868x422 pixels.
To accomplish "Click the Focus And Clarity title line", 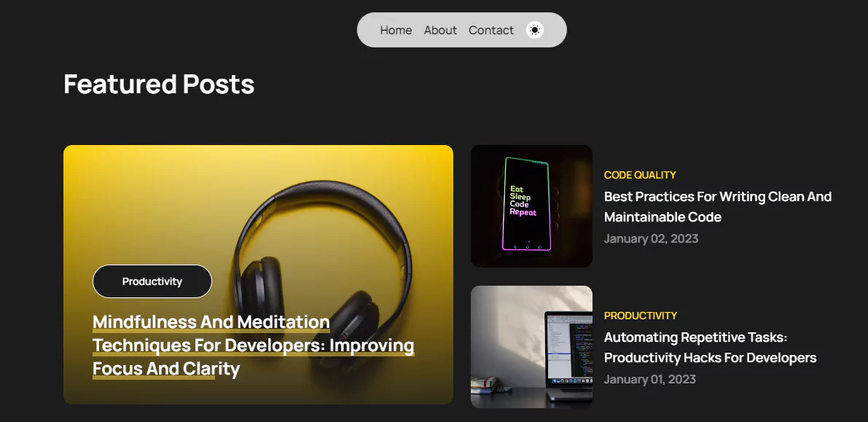I will click(166, 369).
